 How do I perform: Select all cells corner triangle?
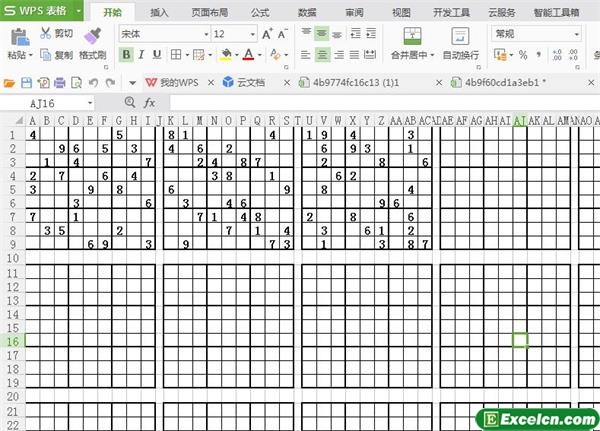coord(18,121)
